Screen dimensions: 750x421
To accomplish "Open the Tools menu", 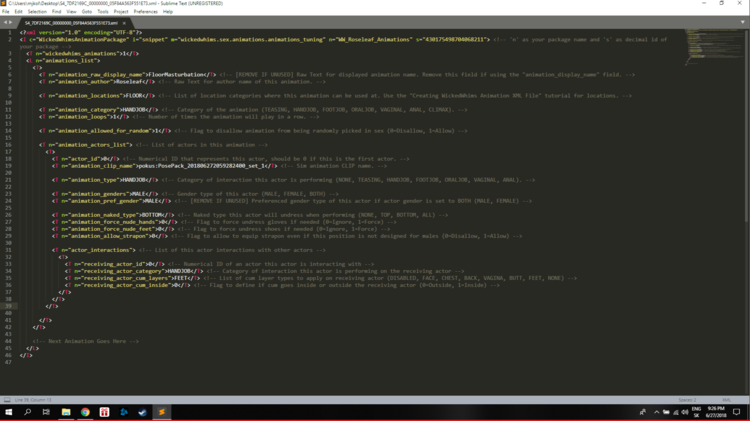I will pyautogui.click(x=103, y=11).
